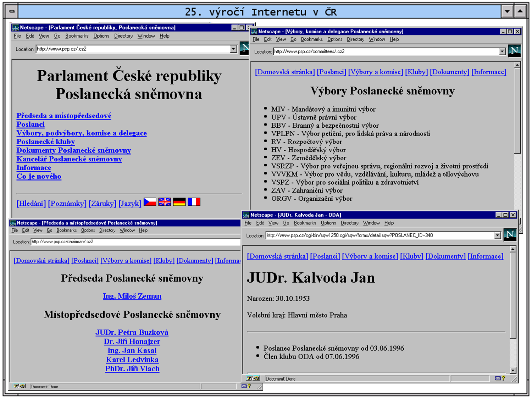532x399 pixels.
Task: Open the Co je nového link
Action: (x=39, y=176)
